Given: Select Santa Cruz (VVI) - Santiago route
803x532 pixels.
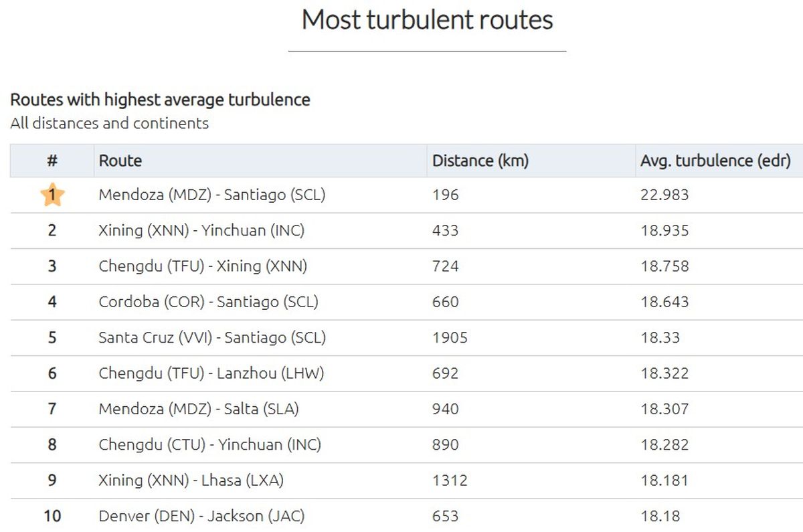Looking at the screenshot, I should pos(212,337).
